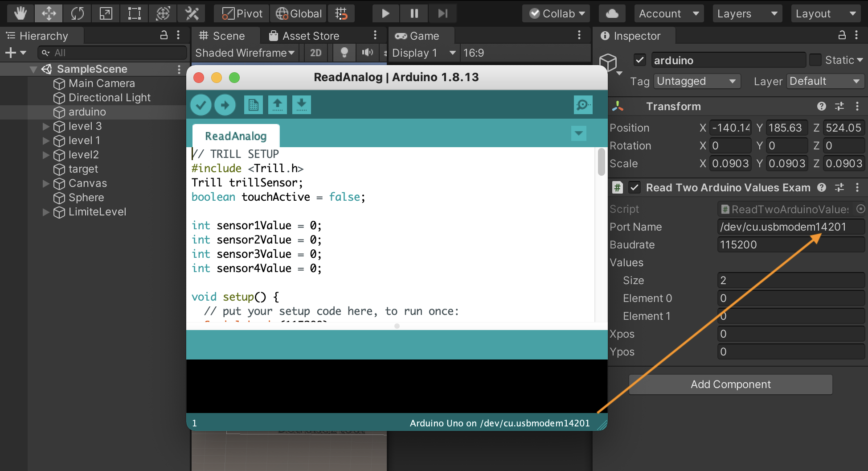The image size is (868, 471).
Task: Start Play mode
Action: [386, 13]
